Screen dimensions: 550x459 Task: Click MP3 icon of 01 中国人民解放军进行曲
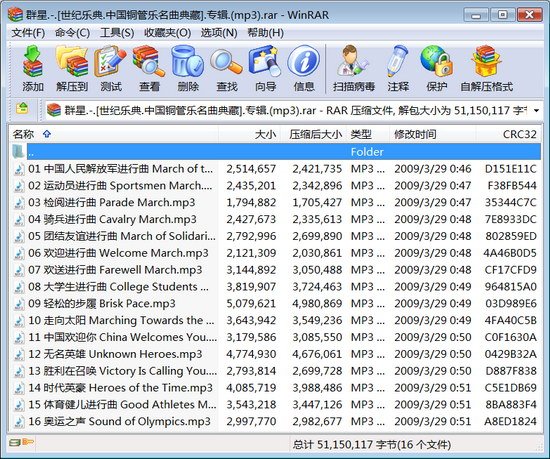pyautogui.click(x=19, y=169)
